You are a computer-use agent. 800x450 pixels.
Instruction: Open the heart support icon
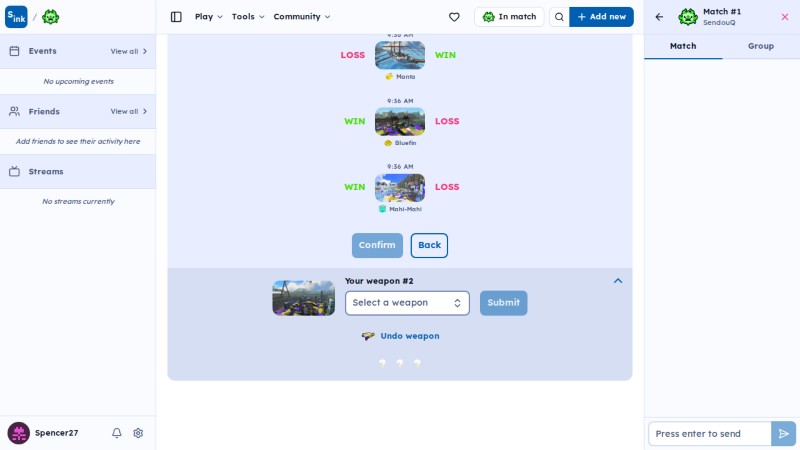(x=454, y=17)
